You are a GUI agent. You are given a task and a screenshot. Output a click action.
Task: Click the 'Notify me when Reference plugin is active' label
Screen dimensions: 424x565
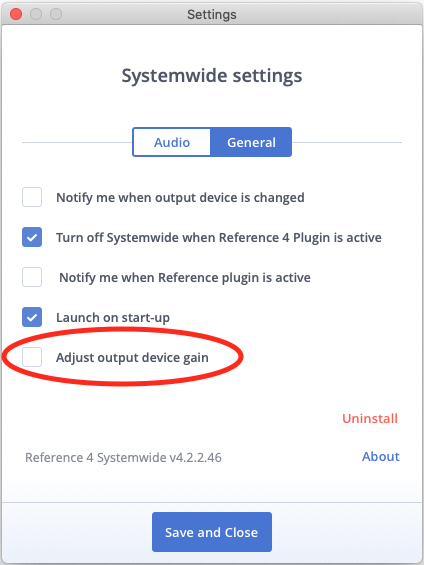[185, 277]
